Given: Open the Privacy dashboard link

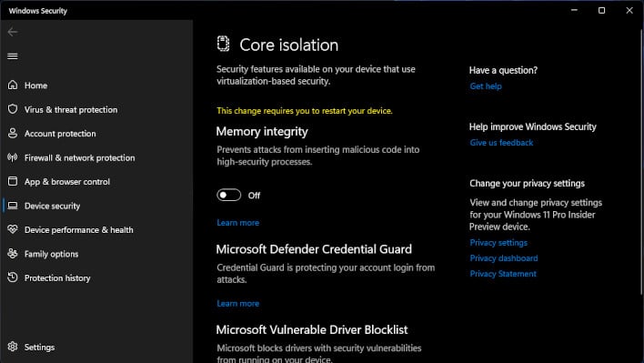Looking at the screenshot, I should pos(504,258).
